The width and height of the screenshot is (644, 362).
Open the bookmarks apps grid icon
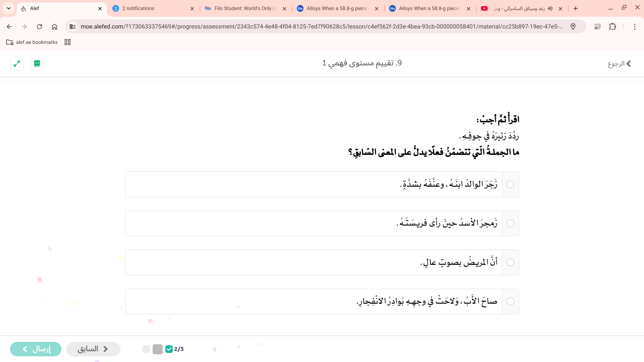tap(67, 42)
